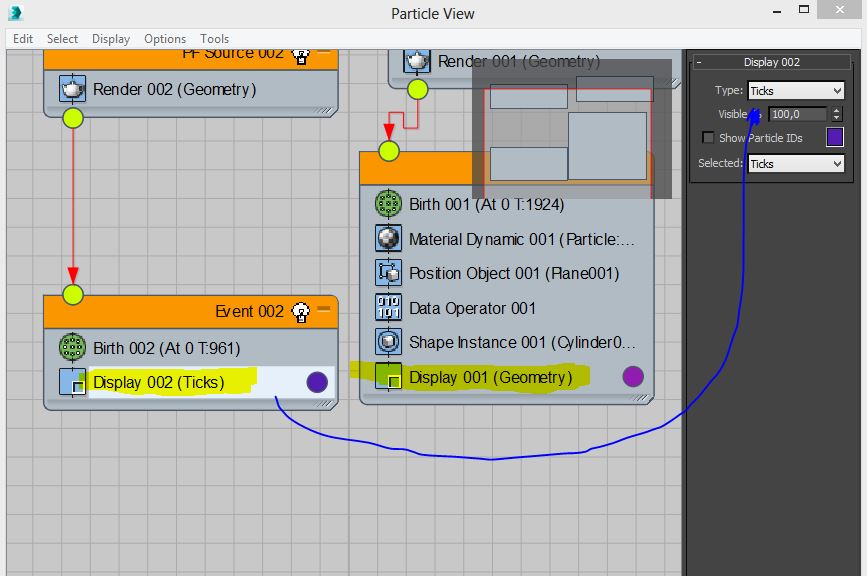
Task: Open the Selected dropdown list
Action: click(795, 164)
